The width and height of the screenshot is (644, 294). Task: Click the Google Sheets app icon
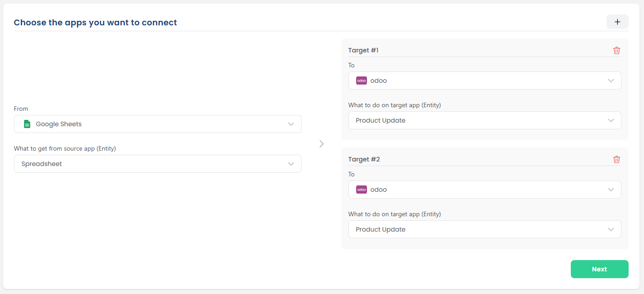point(27,124)
